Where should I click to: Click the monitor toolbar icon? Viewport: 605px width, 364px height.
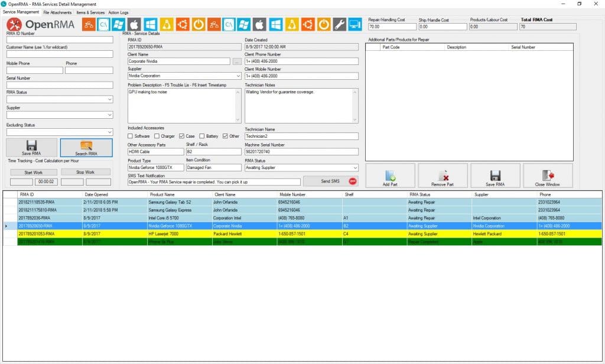355,25
